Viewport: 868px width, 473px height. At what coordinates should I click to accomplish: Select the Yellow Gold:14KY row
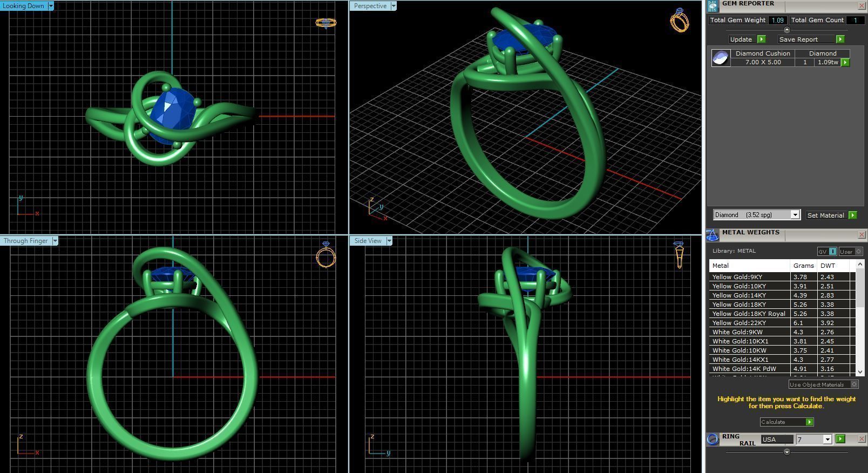pos(782,295)
